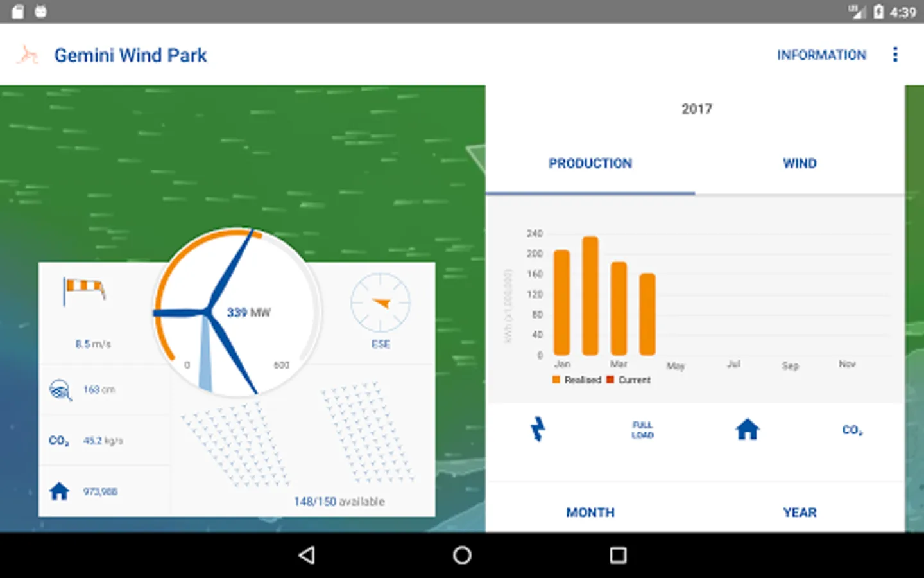Select the 45.2 kg/s CO2 value
924x578 pixels.
point(103,441)
